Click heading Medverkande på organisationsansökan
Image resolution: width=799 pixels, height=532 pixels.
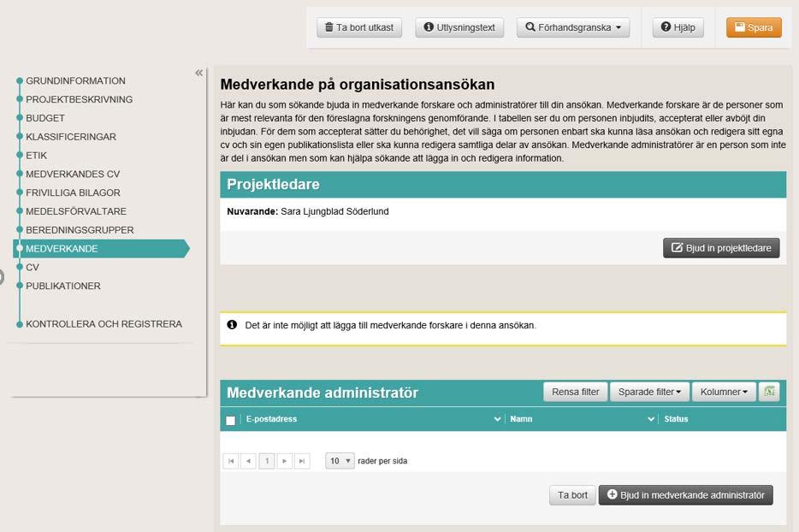click(x=358, y=84)
